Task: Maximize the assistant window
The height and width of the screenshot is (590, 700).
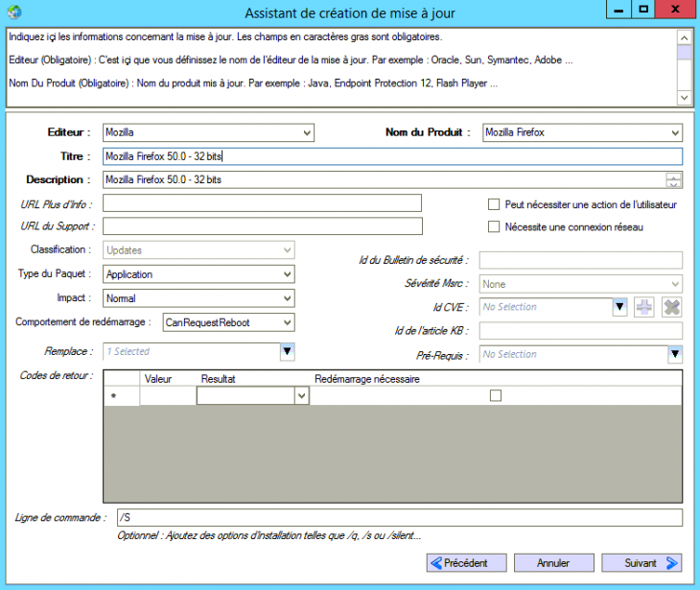Action: coord(645,9)
